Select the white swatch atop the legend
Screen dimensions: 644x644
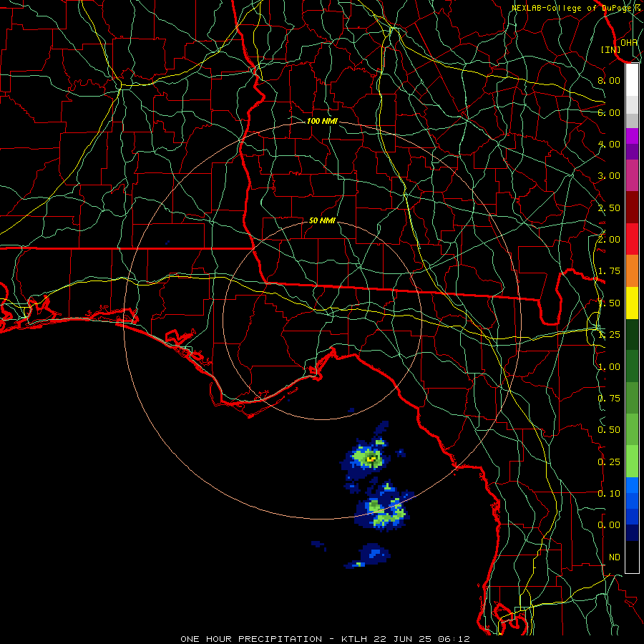click(x=632, y=80)
